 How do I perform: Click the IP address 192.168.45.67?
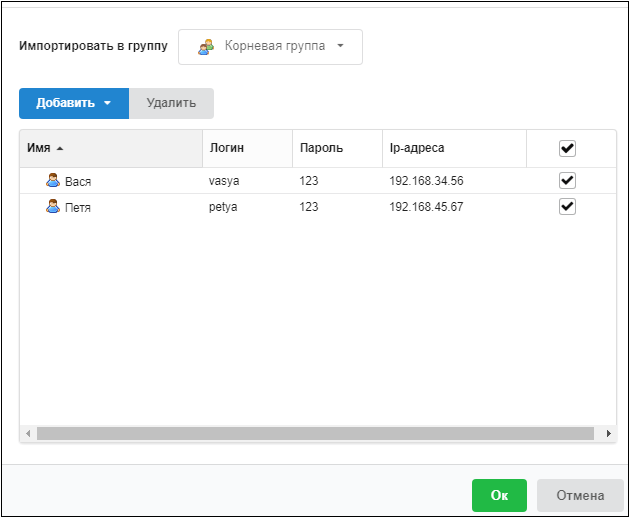pyautogui.click(x=426, y=207)
